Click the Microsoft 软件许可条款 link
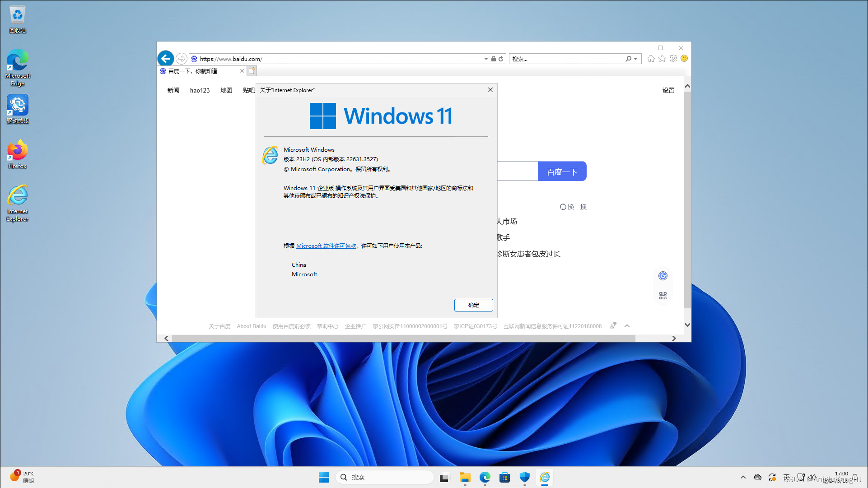The image size is (868, 488). [326, 246]
